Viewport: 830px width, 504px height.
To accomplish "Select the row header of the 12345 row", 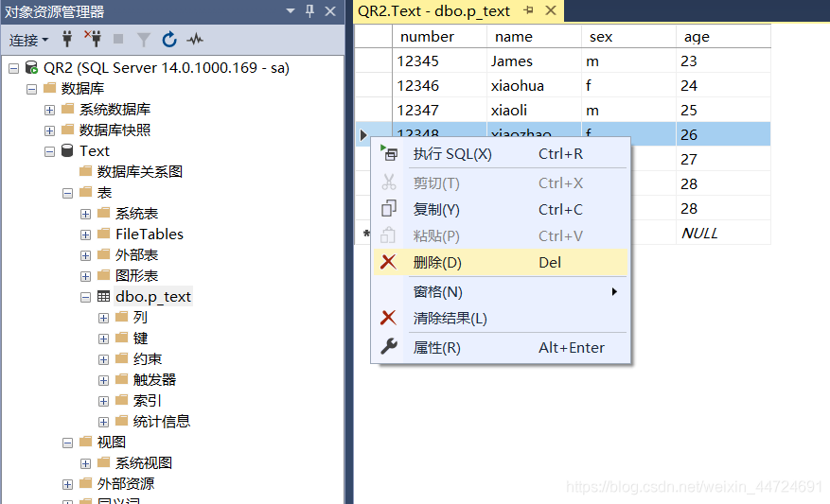I will (373, 61).
